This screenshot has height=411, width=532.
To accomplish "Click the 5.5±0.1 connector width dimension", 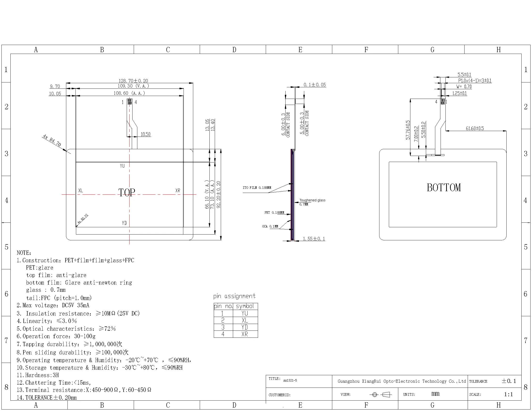I will pyautogui.click(x=464, y=74).
